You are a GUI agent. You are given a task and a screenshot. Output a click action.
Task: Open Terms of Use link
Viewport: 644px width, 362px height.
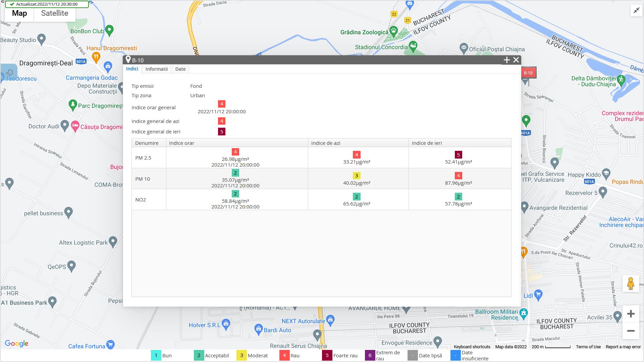point(588,347)
